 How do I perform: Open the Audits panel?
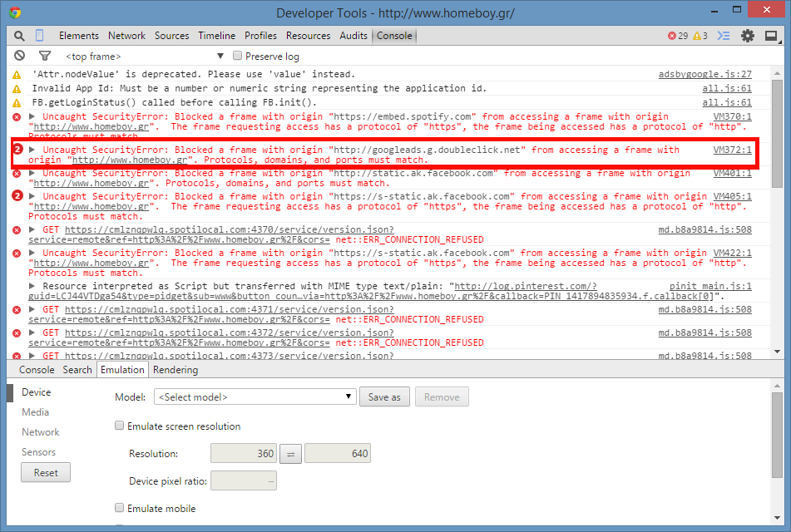click(x=353, y=36)
